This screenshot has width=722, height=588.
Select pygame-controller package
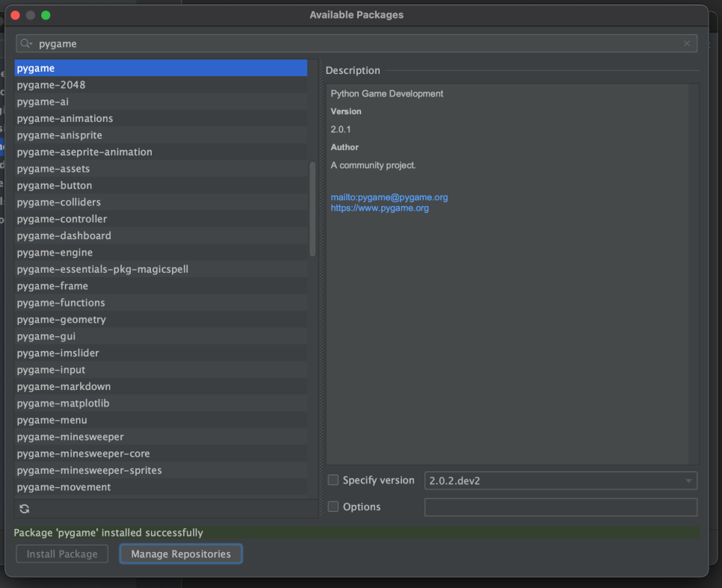coord(161,219)
